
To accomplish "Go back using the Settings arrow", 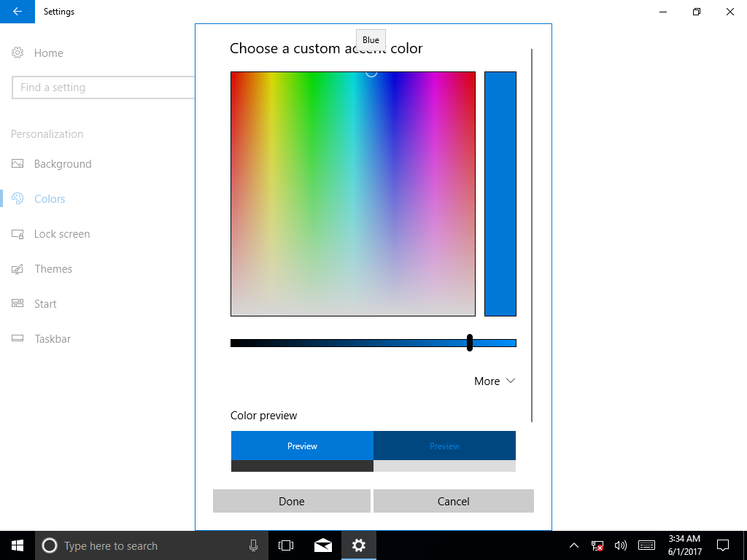I will click(x=18, y=12).
